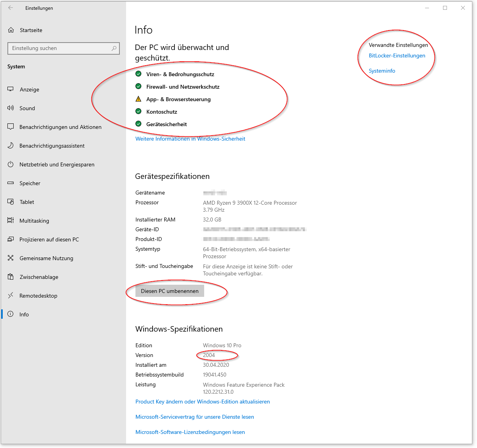Click the App- & Browsersteuerung label
Image resolution: width=477 pixels, height=448 pixels.
pos(178,99)
